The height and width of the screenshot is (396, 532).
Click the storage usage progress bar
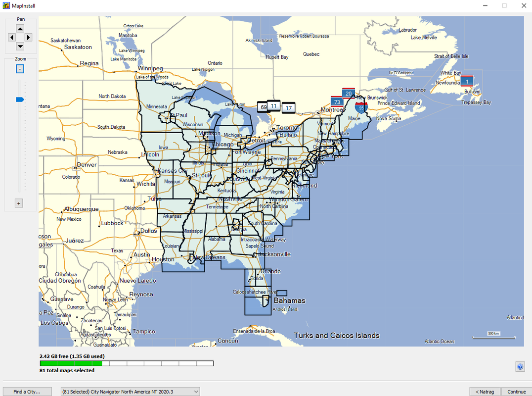coord(127,363)
